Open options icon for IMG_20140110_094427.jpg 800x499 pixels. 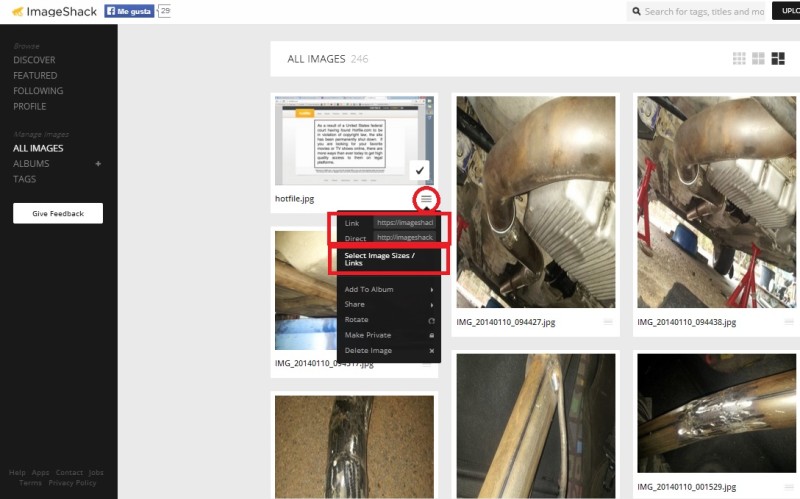607,322
